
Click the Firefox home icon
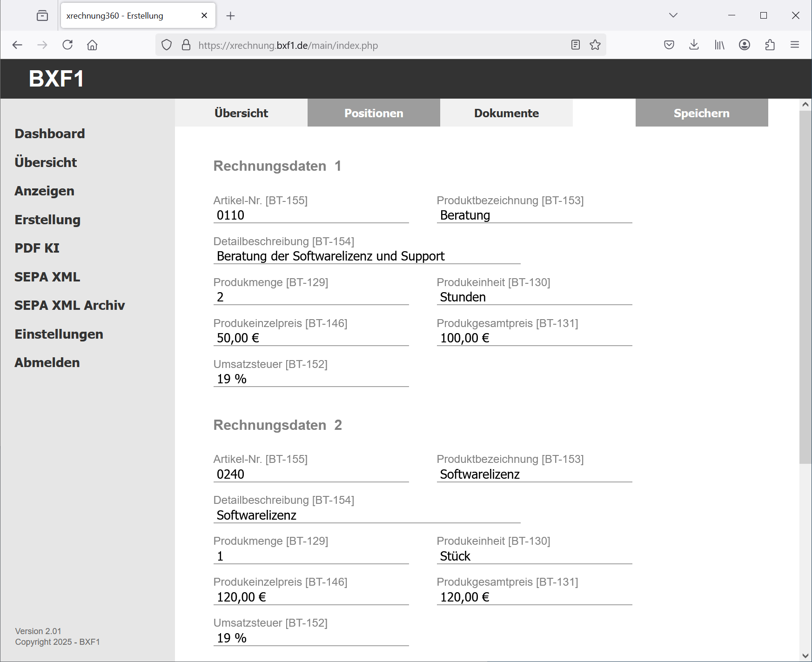[x=92, y=45]
